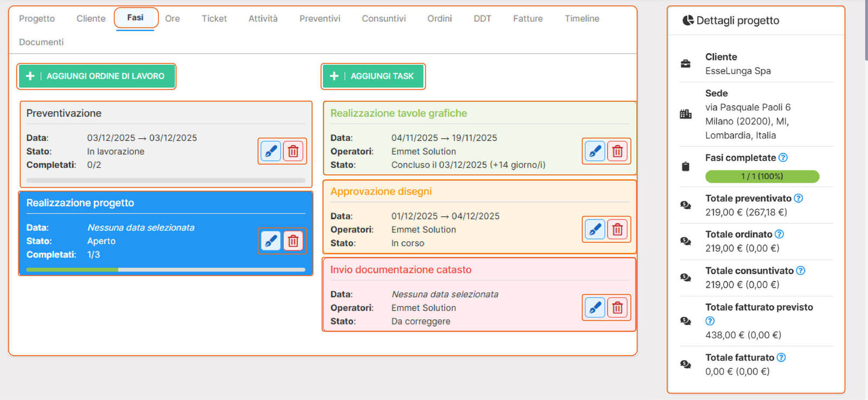Viewport: 868px width, 400px height.
Task: Go to the Documenti tab
Action: tap(41, 42)
